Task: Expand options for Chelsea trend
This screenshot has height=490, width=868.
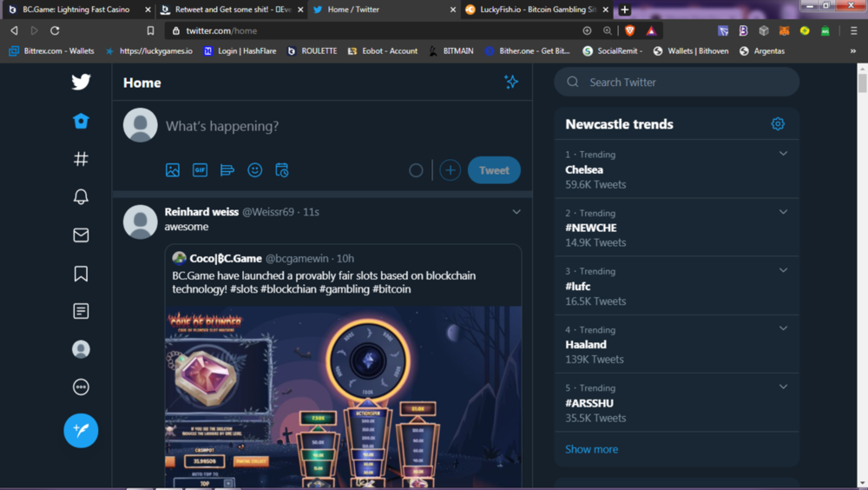Action: pos(783,154)
